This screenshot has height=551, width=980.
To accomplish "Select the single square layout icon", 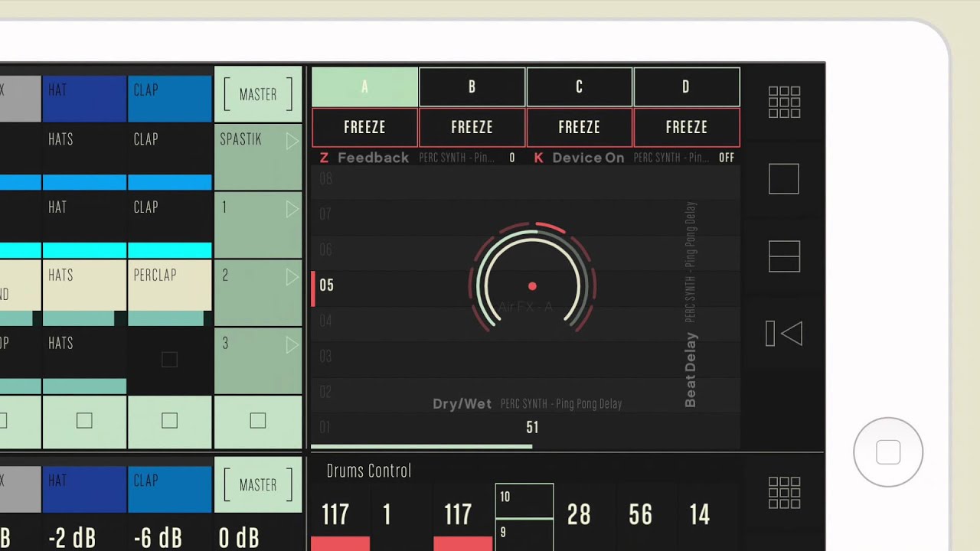I will pyautogui.click(x=784, y=178).
